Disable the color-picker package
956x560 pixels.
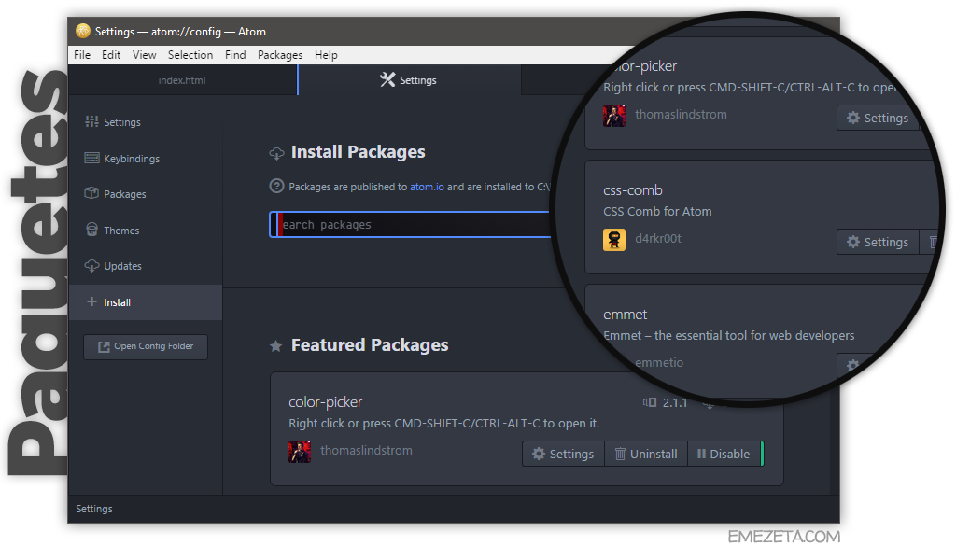click(724, 454)
